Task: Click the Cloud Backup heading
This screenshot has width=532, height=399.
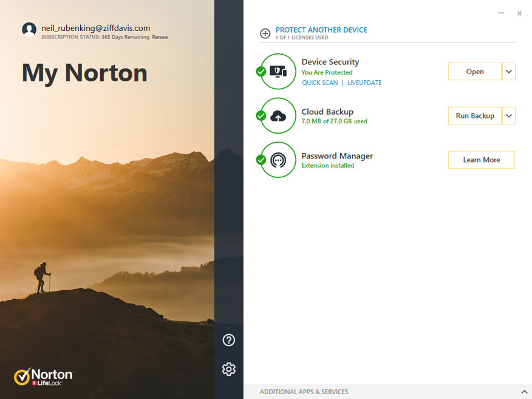Action: [x=327, y=112]
